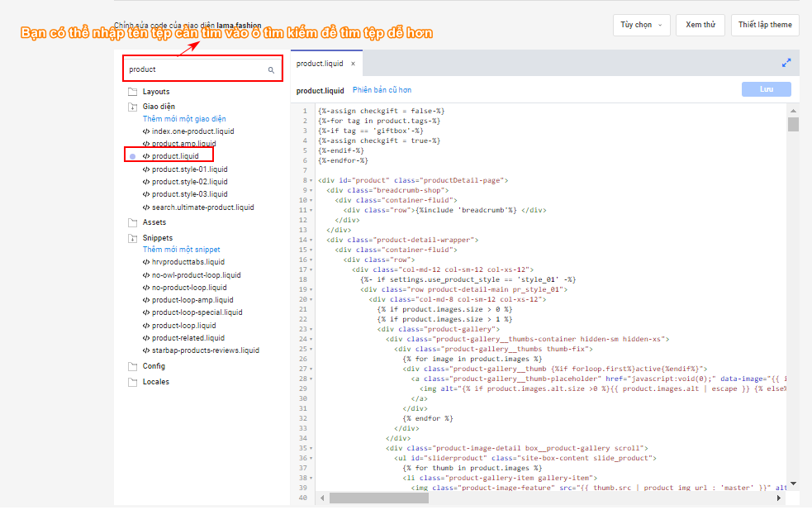Image resolution: width=812 pixels, height=510 pixels.
Task: Click the Phiên bản cũ hơn link
Action: tap(382, 90)
